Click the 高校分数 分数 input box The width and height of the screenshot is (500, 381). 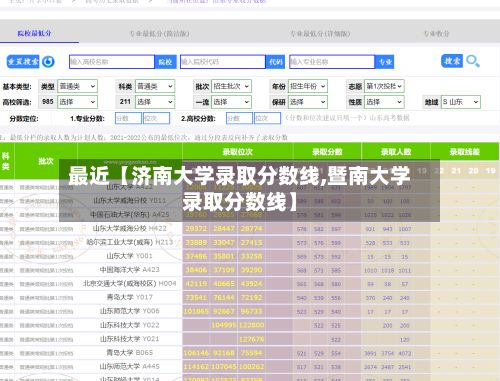[239, 118]
